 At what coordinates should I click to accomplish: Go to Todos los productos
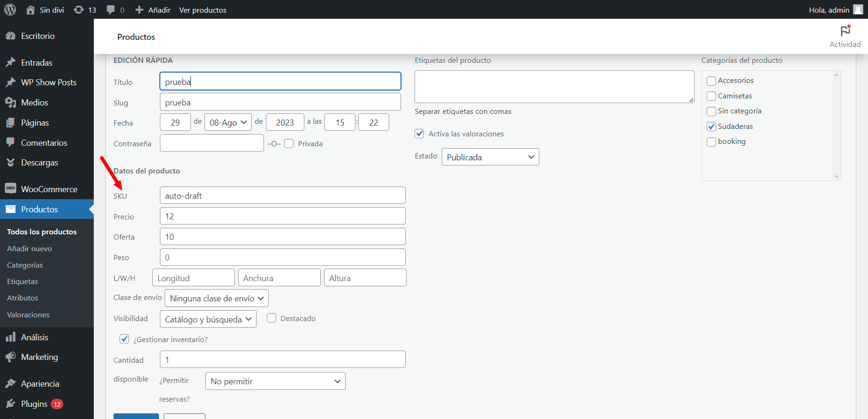tap(42, 232)
